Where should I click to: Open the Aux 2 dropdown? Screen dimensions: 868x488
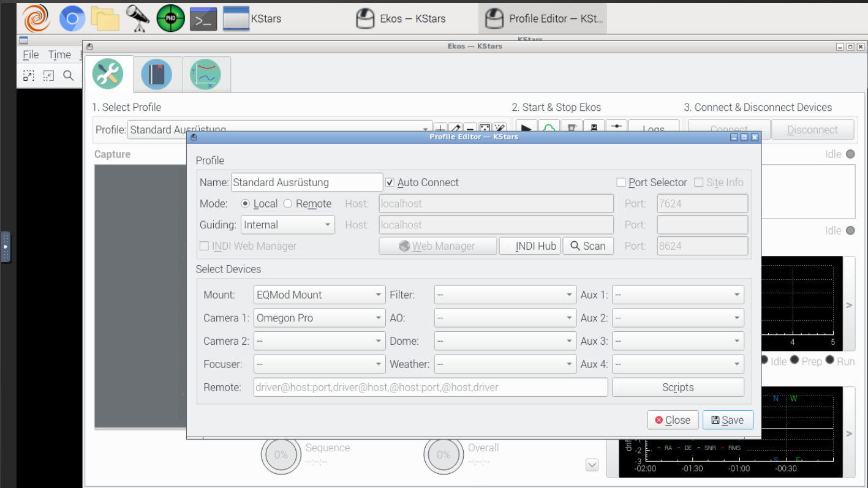pyautogui.click(x=678, y=318)
